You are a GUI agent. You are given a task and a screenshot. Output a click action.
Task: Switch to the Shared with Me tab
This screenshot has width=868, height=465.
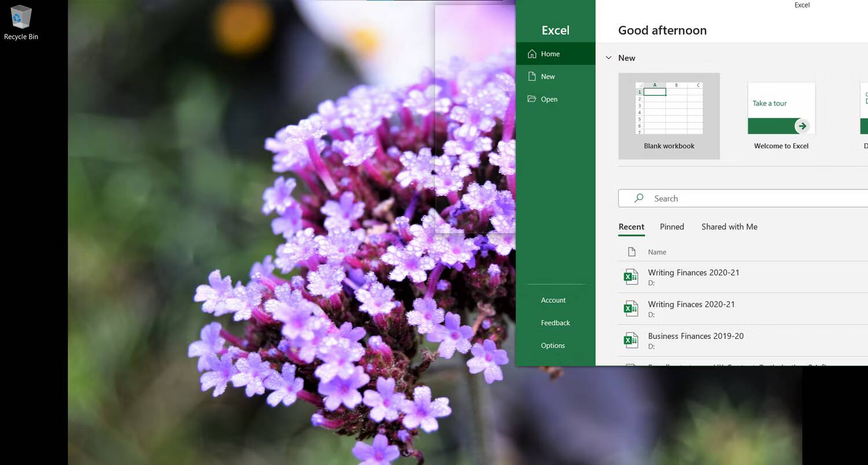pyautogui.click(x=729, y=226)
